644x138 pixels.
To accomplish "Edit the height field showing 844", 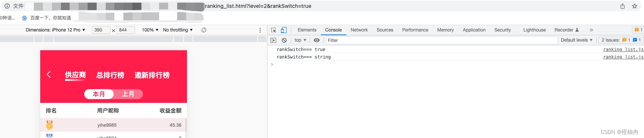I will [126, 30].
